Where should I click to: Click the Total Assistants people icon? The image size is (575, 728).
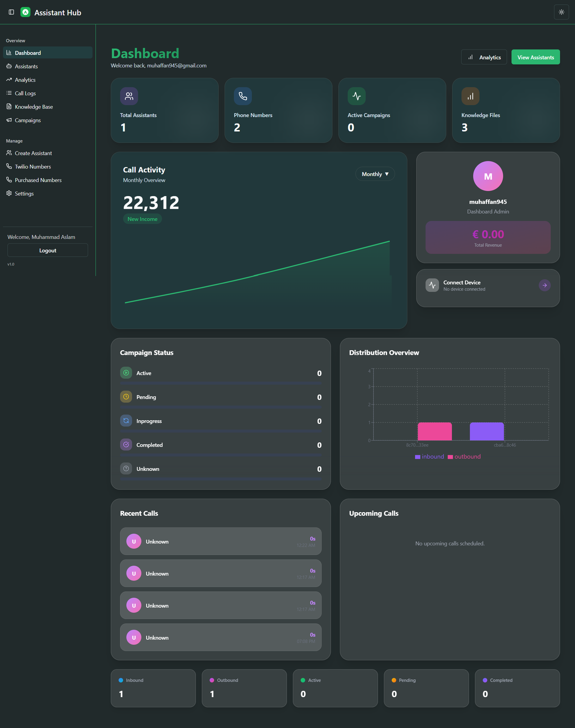pos(129,96)
